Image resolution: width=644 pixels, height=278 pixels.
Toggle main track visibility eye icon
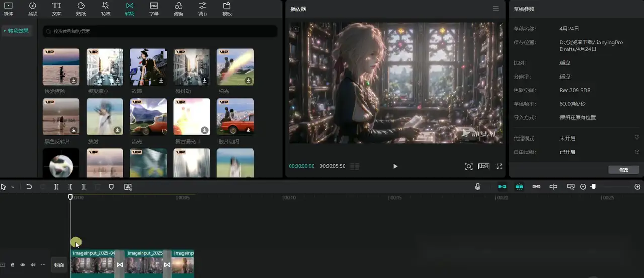pyautogui.click(x=23, y=265)
